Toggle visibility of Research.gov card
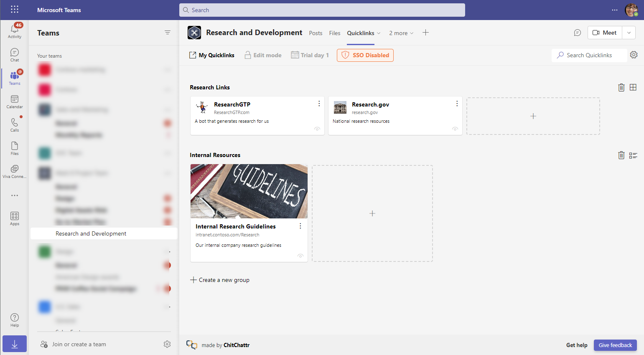 [455, 129]
